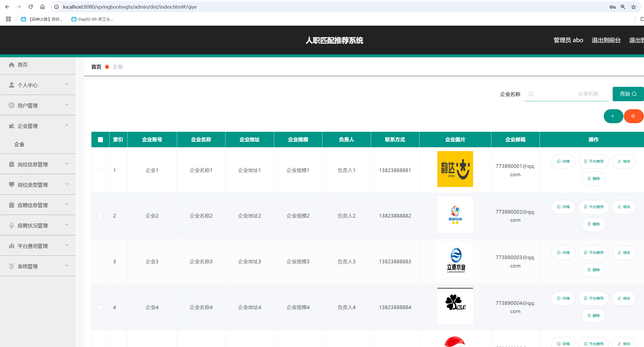Click the green plus add button
Viewport: 644px width, 347px height.
(x=613, y=116)
